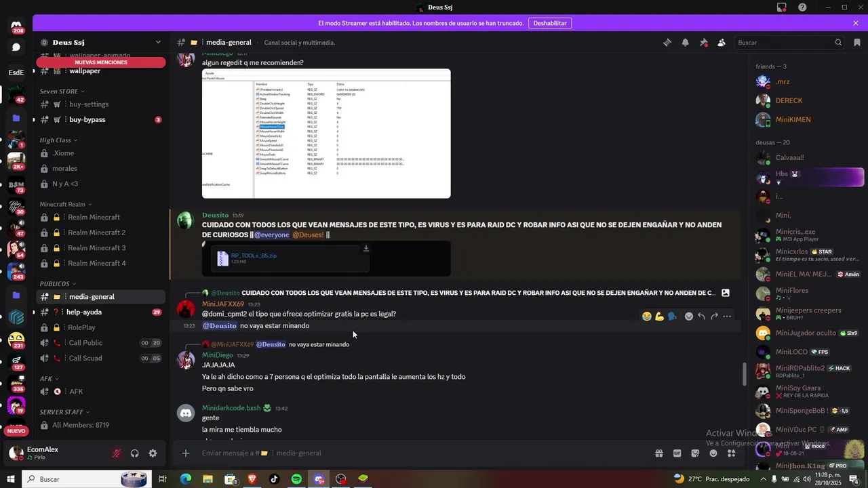Open the GIF picker
This screenshot has height=488, width=868.
(677, 453)
